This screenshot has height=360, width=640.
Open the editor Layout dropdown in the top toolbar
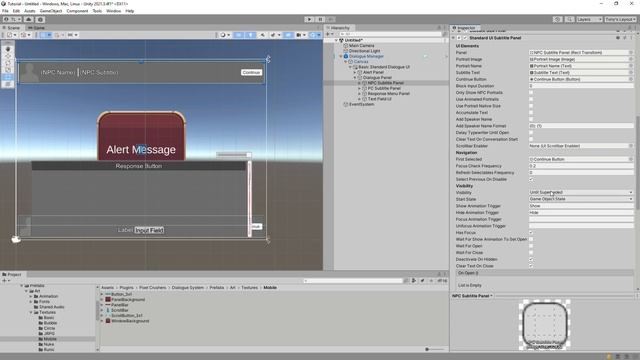(620, 19)
